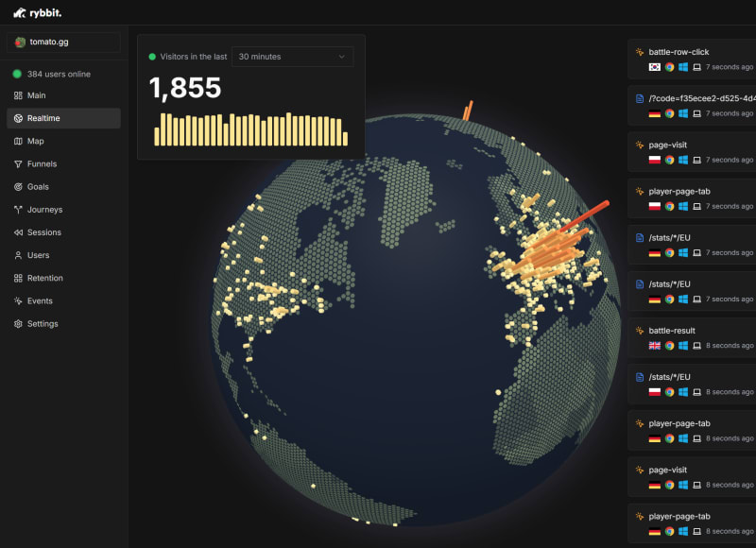Click the rybbit logo in header

(x=38, y=12)
